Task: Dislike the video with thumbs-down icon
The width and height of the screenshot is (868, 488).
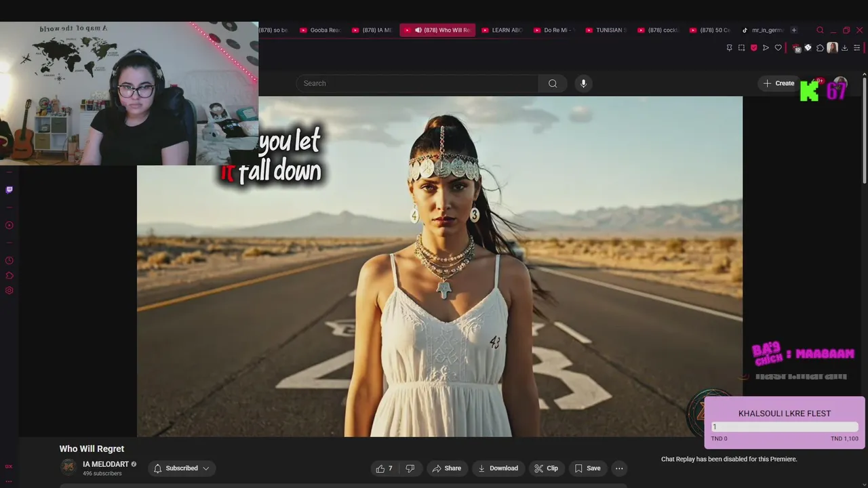Action: [x=410, y=468]
